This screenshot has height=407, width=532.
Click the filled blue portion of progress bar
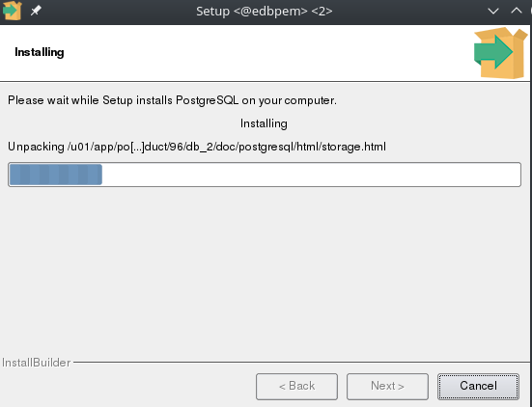pyautogui.click(x=56, y=175)
